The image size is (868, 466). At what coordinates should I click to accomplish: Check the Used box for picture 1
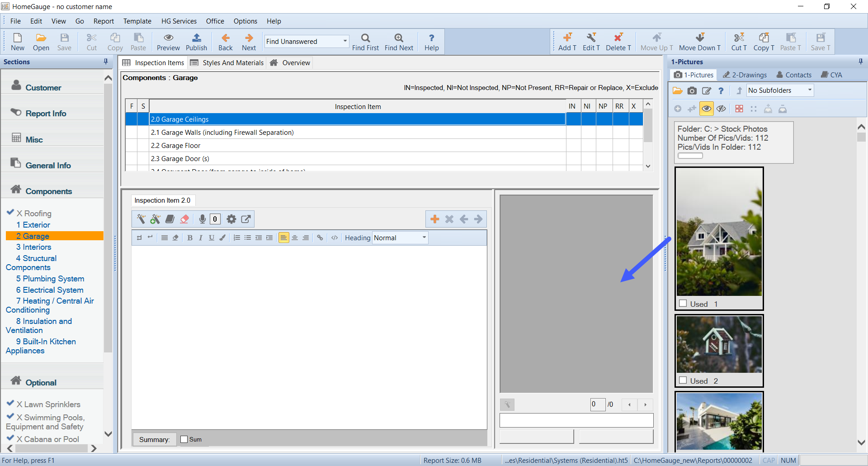pos(683,304)
